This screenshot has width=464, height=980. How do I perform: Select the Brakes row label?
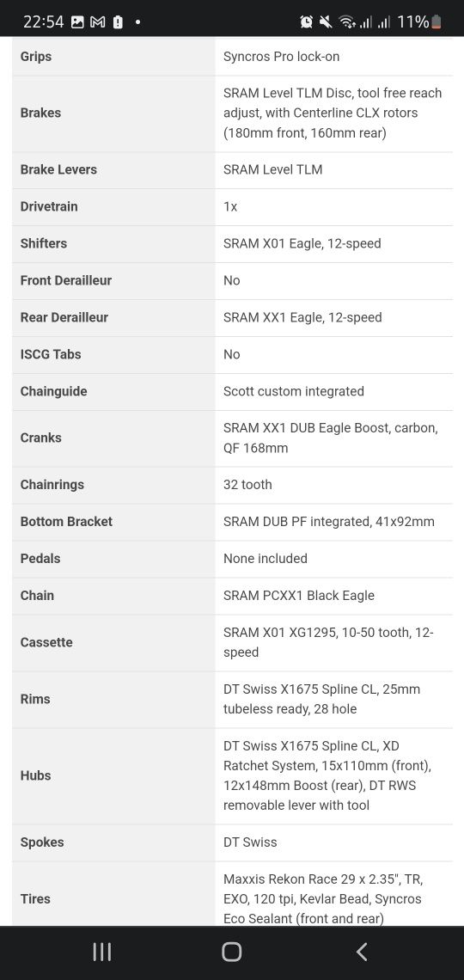(x=40, y=113)
